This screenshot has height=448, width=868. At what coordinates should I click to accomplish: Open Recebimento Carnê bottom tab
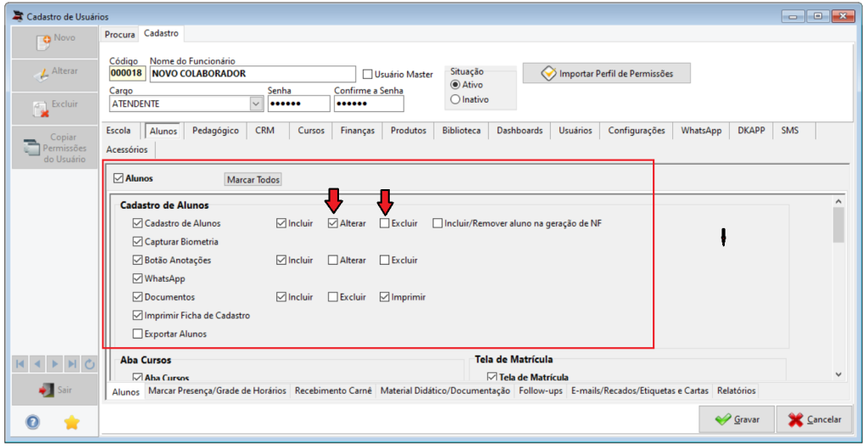pos(333,391)
